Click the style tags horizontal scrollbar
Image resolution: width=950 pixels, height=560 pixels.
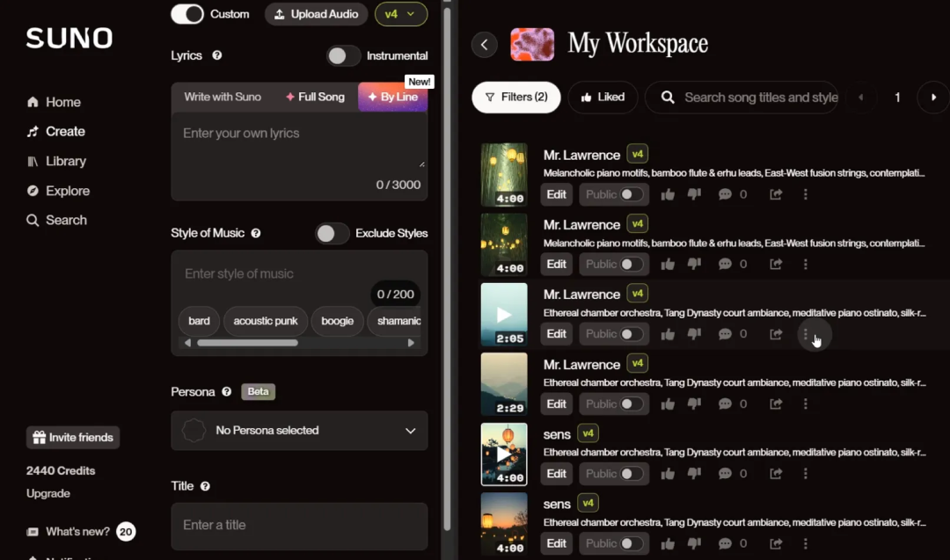247,343
